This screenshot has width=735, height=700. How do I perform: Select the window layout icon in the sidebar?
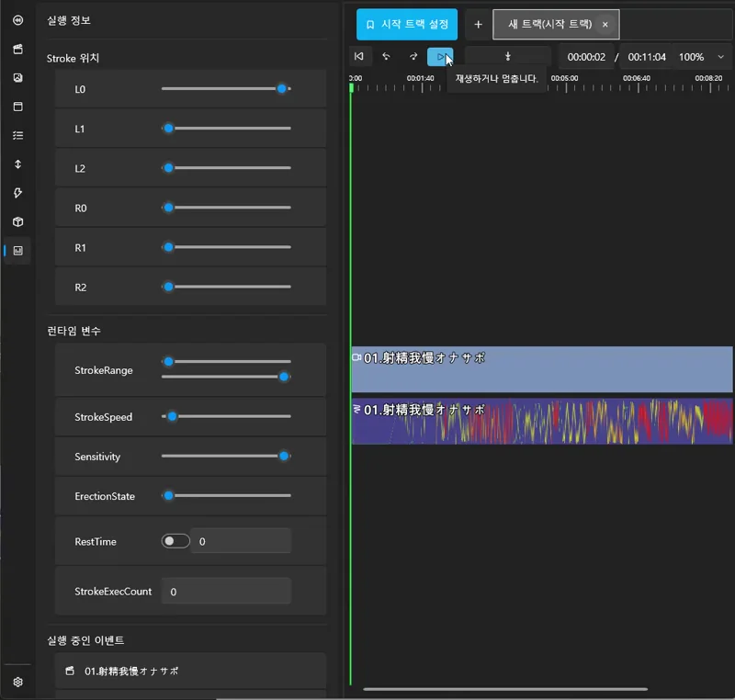coord(17,107)
